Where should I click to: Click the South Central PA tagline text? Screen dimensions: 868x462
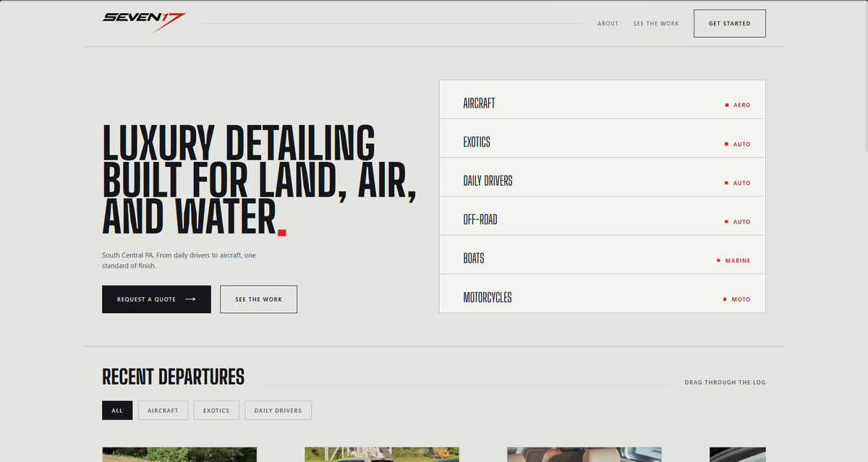point(179,260)
